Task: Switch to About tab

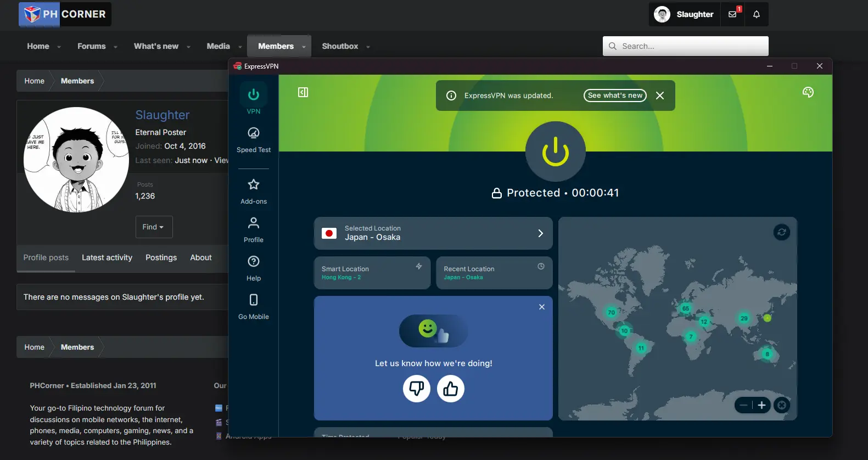Action: click(x=201, y=257)
